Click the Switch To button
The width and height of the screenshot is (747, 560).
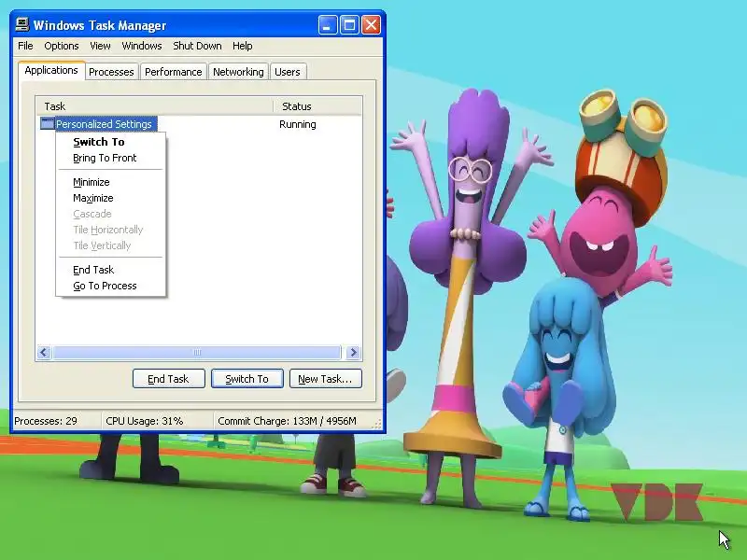tap(247, 379)
